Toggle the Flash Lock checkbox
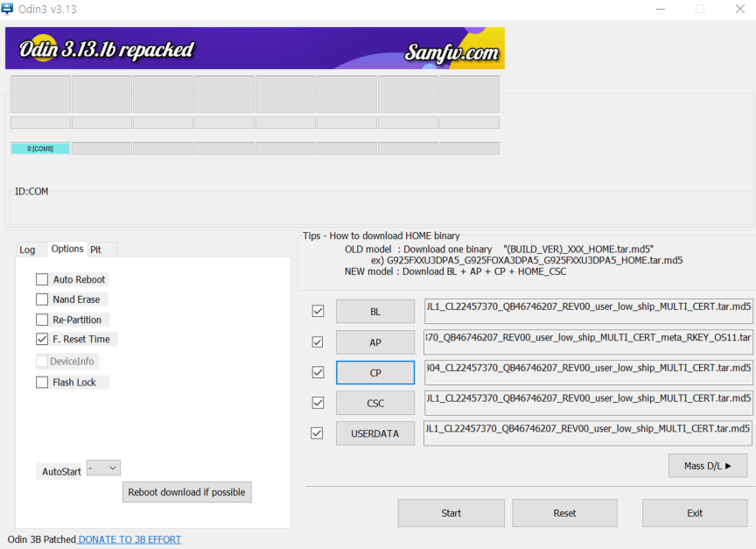 coord(42,382)
